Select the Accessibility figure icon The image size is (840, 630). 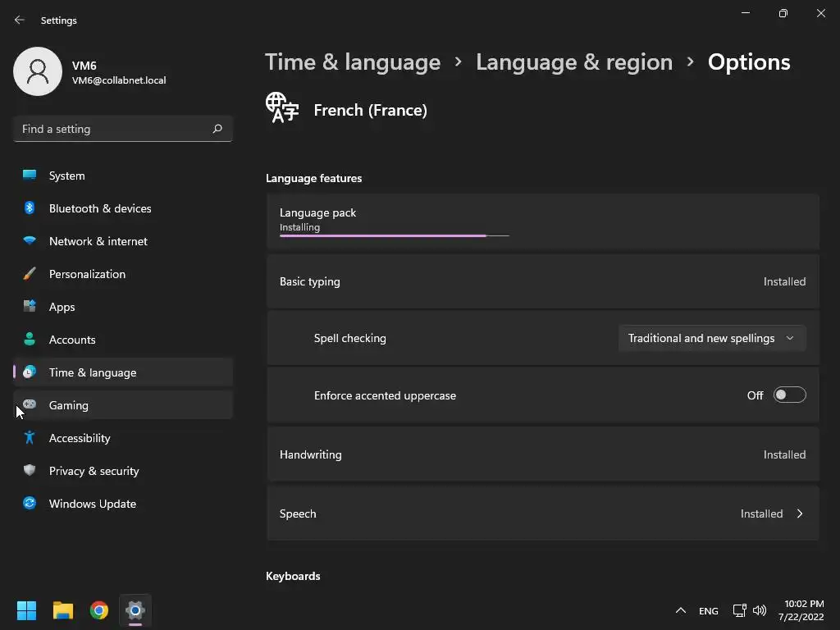[x=30, y=438]
